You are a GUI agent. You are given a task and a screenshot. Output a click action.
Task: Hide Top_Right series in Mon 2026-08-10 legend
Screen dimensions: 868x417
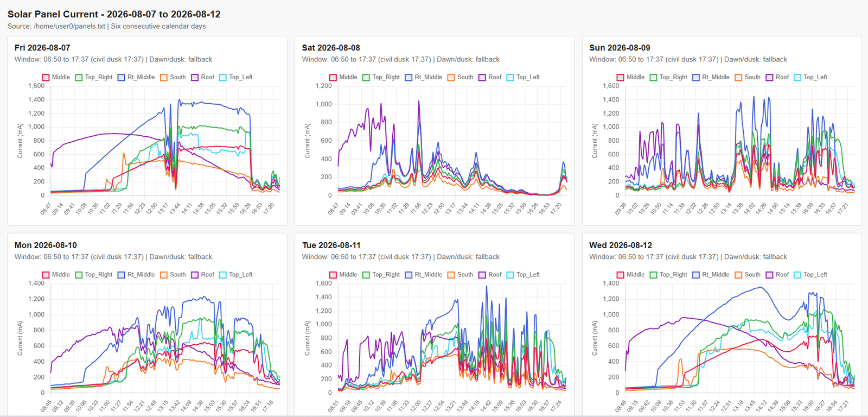[93, 275]
